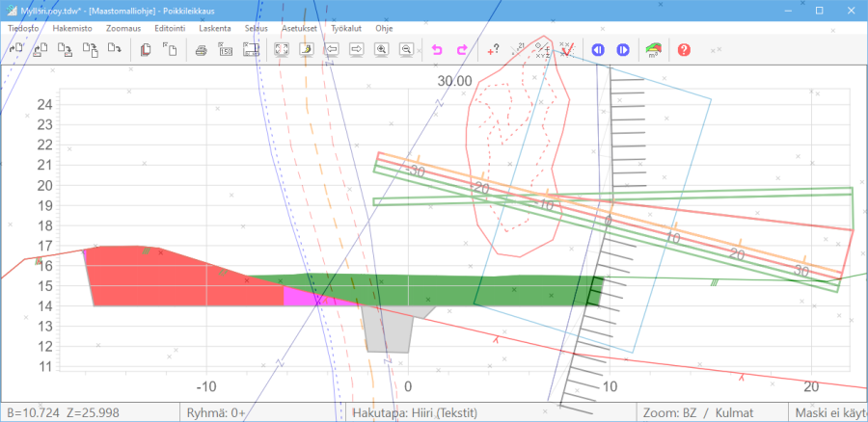Zoom in with the magnifier plus icon
This screenshot has height=422, width=868.
pyautogui.click(x=381, y=49)
